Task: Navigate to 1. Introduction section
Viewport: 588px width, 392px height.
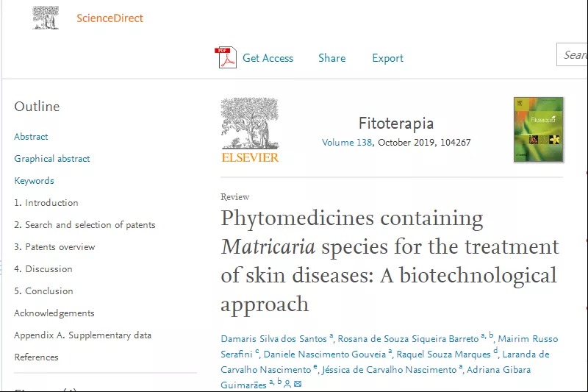Action: coord(46,203)
